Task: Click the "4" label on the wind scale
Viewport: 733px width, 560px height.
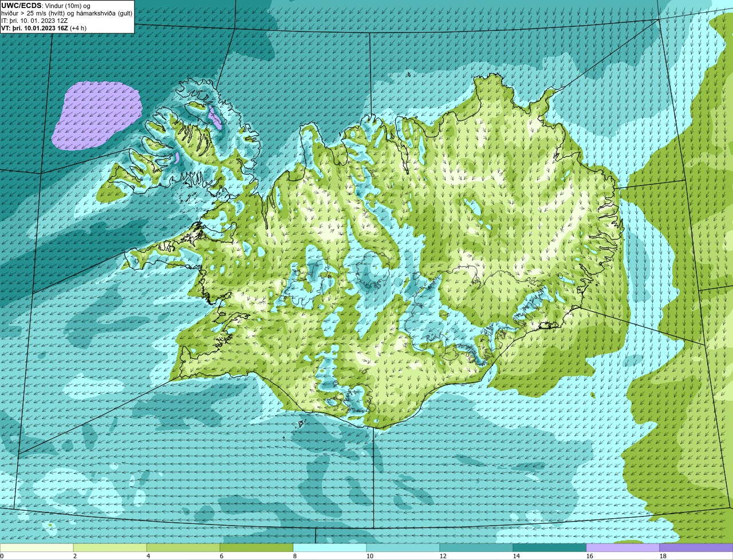Action: pos(148,556)
